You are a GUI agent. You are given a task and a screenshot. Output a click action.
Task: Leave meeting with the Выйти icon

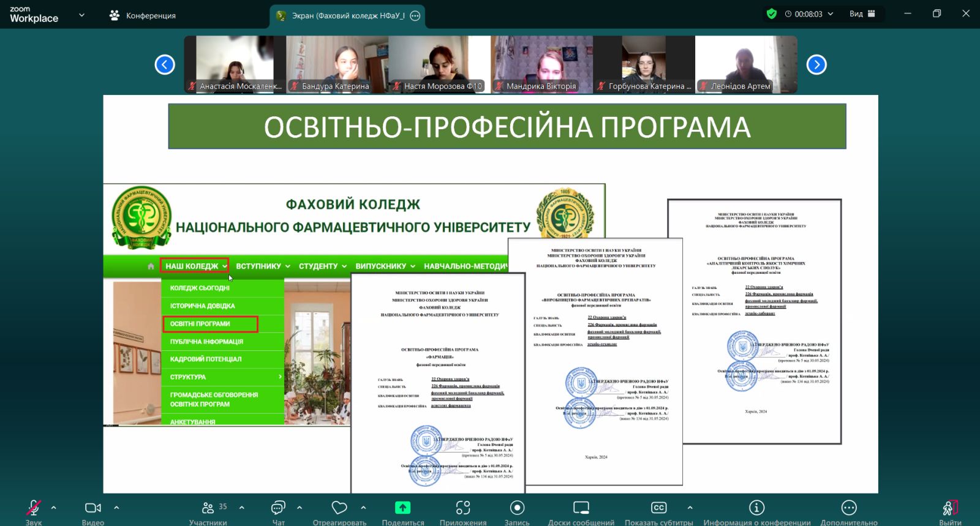click(950, 508)
